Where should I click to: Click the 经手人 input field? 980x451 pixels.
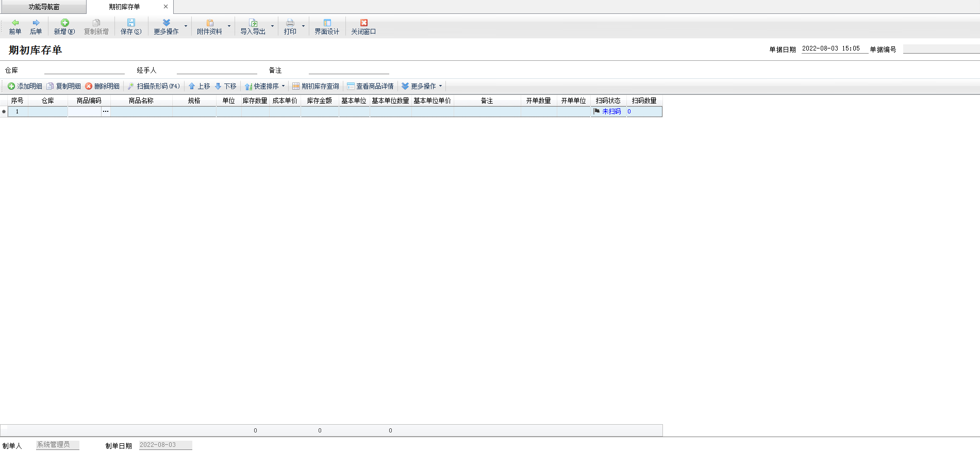[217, 70]
